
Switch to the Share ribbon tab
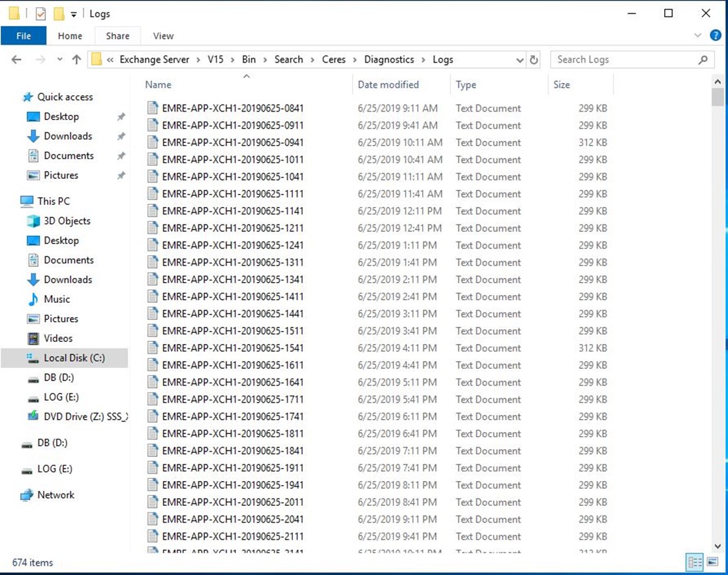pyautogui.click(x=117, y=36)
